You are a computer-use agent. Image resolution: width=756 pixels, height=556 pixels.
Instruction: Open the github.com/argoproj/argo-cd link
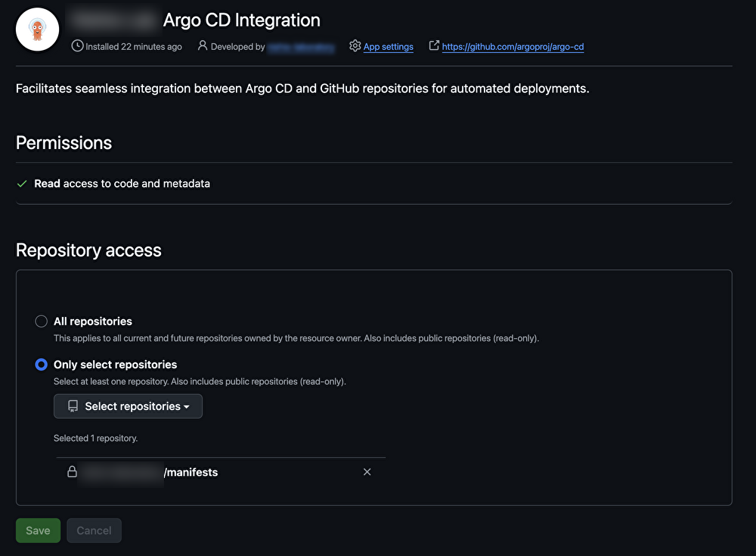[513, 47]
